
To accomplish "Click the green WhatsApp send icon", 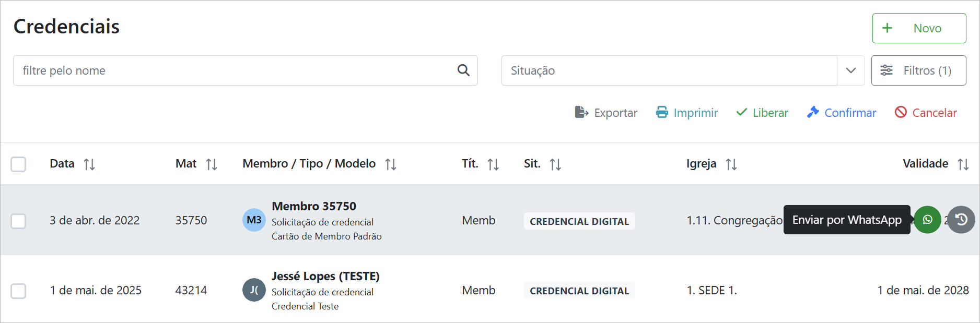I will pos(927,220).
